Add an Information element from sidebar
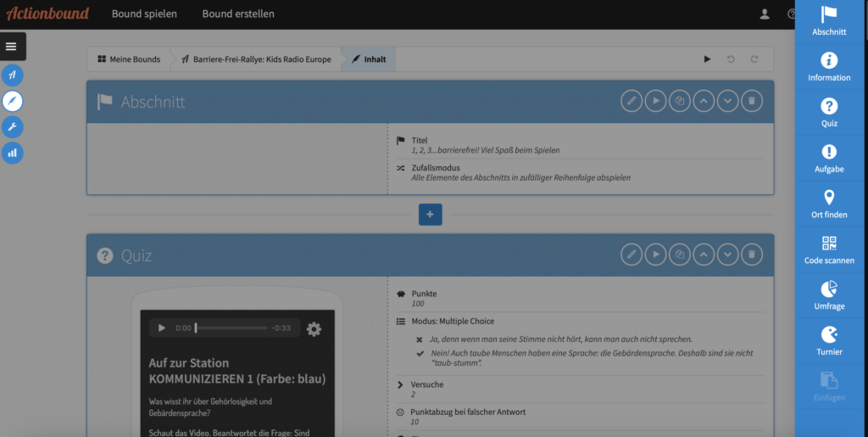868x437 pixels. point(829,67)
